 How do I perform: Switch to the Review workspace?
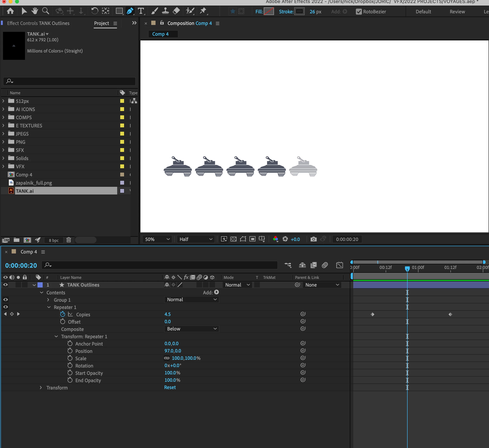457,12
